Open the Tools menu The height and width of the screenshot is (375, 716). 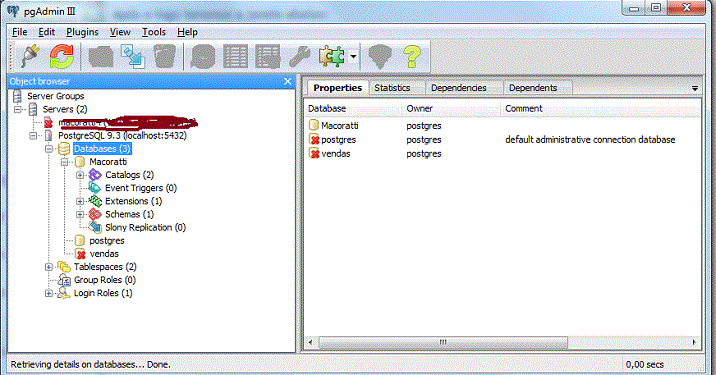153,32
